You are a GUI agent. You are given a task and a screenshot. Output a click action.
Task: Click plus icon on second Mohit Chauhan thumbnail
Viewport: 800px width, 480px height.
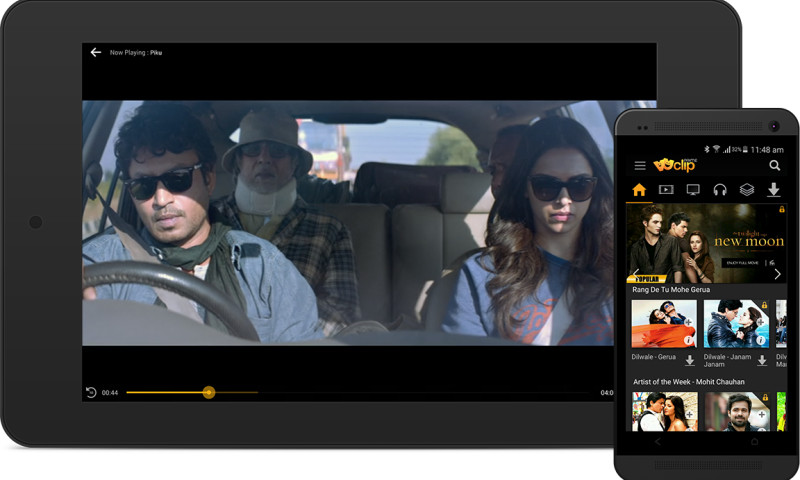tap(761, 414)
